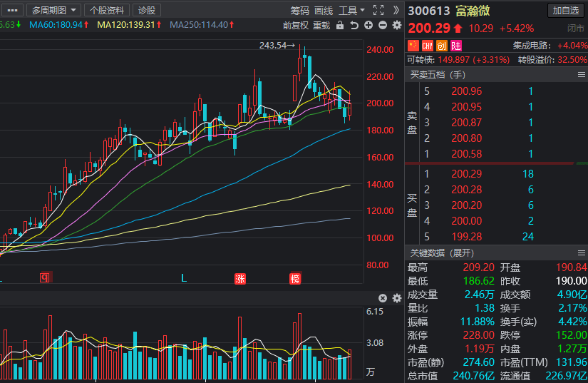
Task: Click the chart lock icon
Action: (x=340, y=25)
